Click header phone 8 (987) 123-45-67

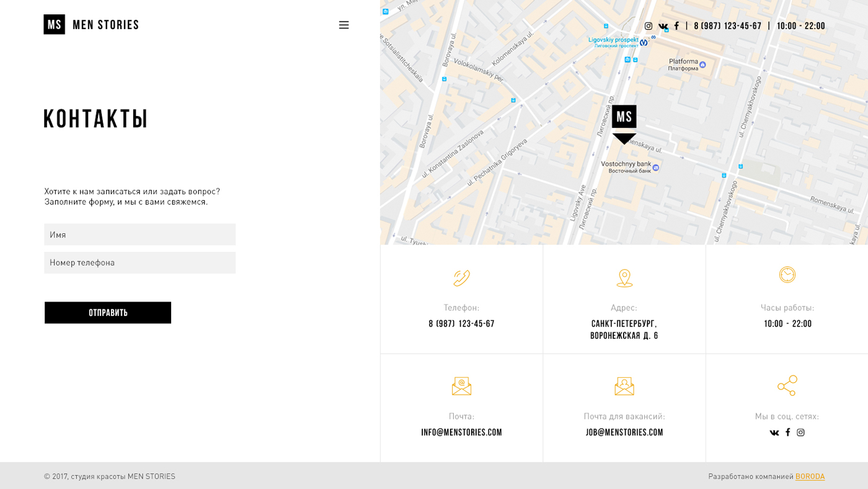click(x=727, y=26)
